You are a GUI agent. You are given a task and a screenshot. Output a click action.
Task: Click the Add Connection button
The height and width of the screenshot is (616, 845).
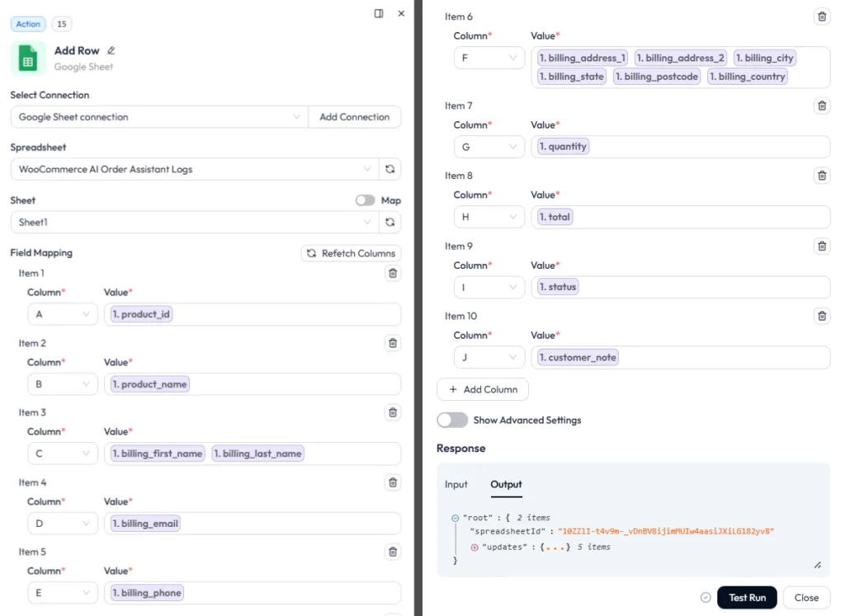355,117
